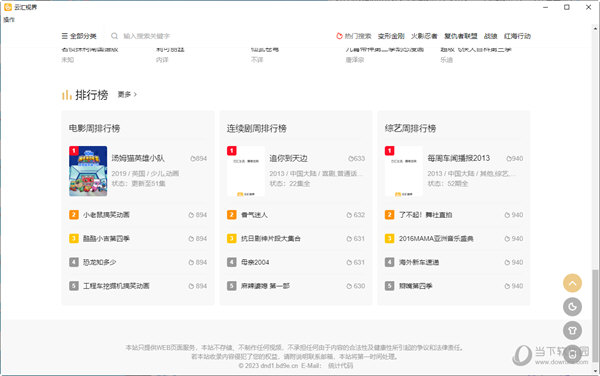Click the 排行榜 bar chart icon
Viewport: 600px width, 376px height.
pos(66,94)
